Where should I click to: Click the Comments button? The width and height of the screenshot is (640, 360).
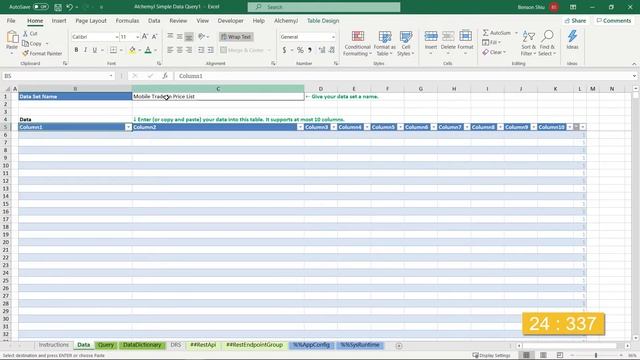613,20
